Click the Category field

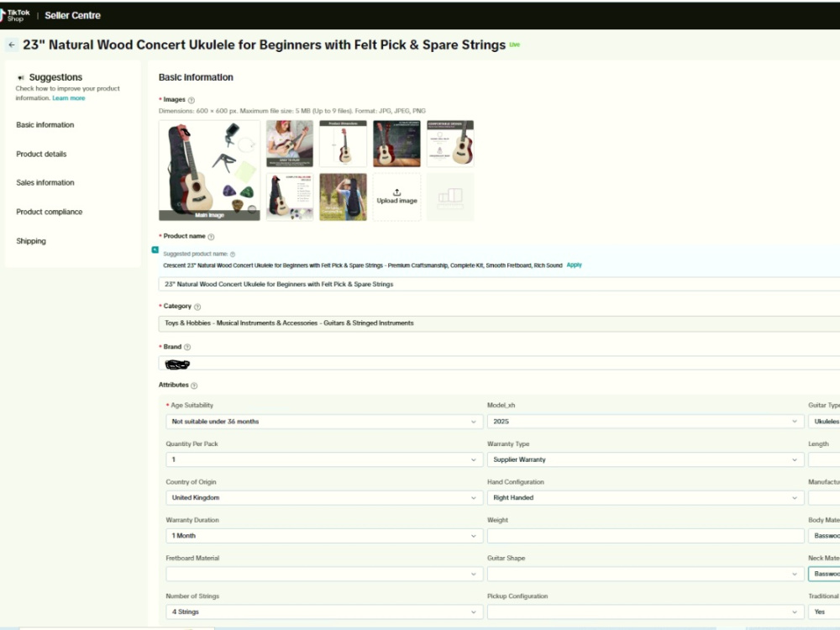[x=499, y=323]
